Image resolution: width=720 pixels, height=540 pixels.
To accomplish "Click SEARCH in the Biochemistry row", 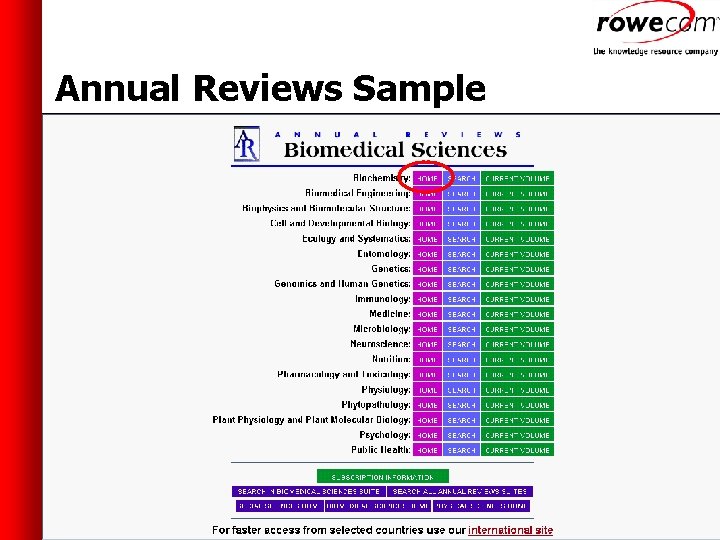I will pos(461,179).
